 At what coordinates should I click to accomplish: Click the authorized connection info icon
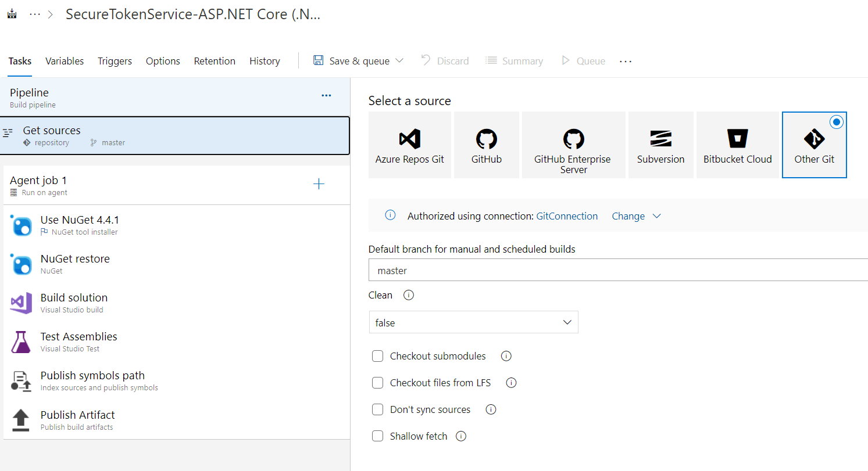391,215
